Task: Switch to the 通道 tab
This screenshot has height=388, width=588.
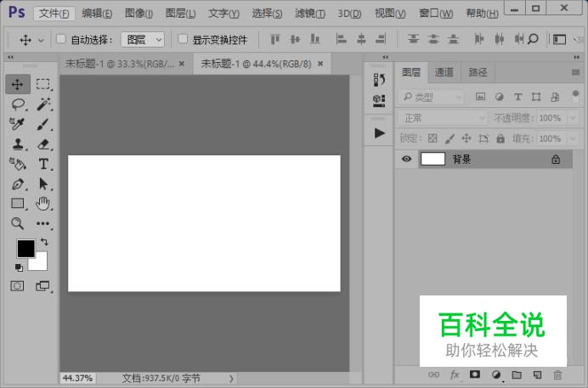Action: click(x=444, y=72)
